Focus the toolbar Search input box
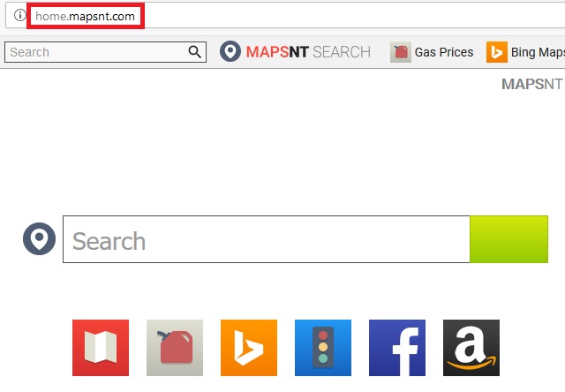The width and height of the screenshot is (565, 392). click(97, 52)
